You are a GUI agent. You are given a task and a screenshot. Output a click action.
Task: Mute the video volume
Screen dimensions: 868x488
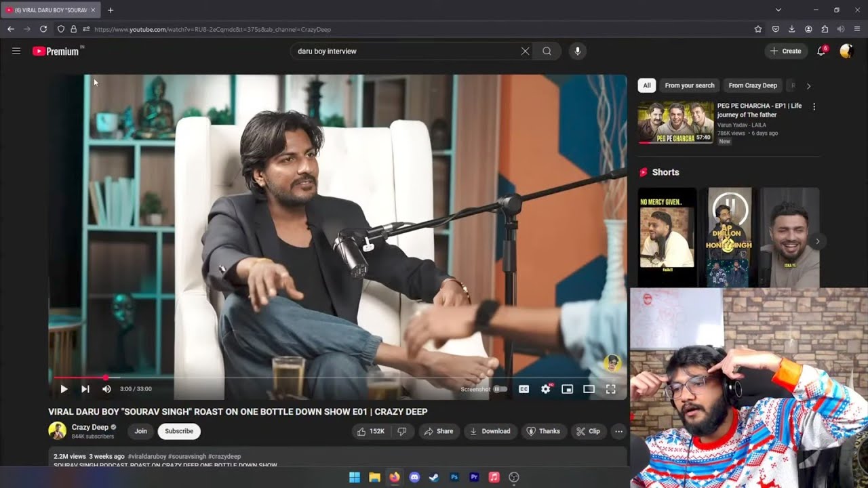(106, 389)
